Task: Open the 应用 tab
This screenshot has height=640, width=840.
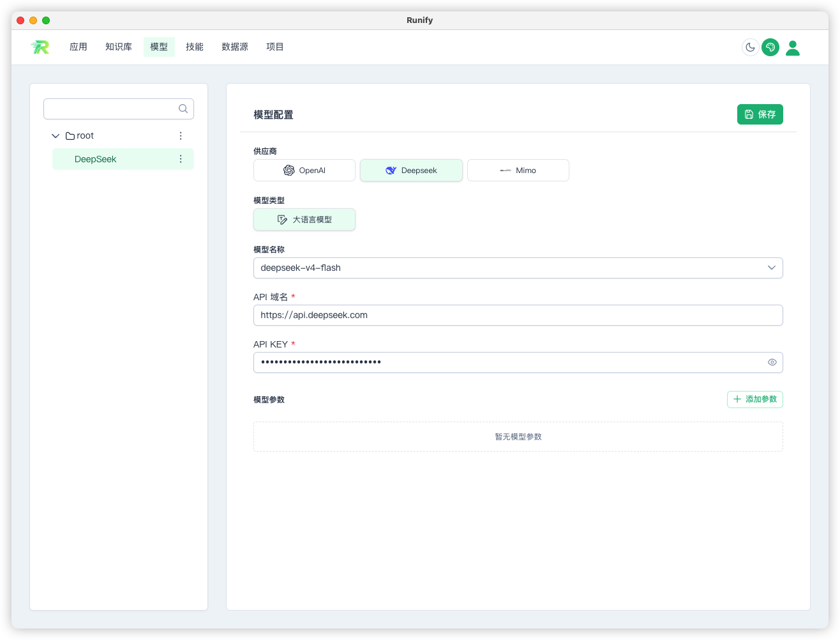Action: tap(79, 47)
